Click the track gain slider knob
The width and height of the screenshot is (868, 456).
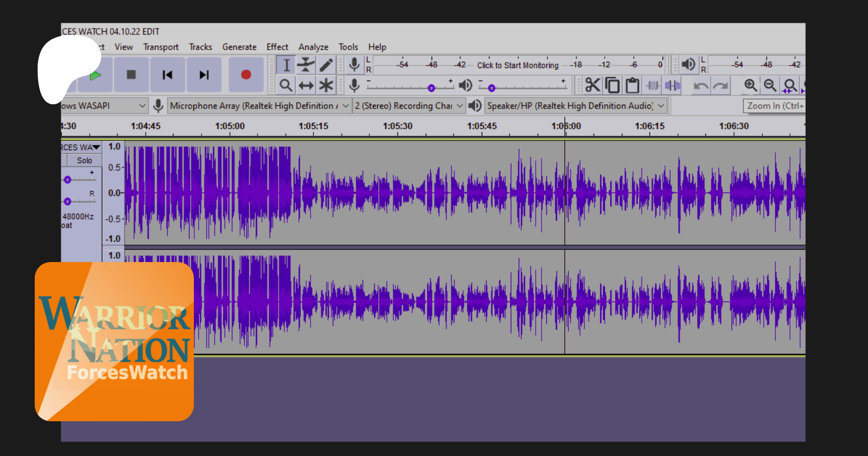68,180
